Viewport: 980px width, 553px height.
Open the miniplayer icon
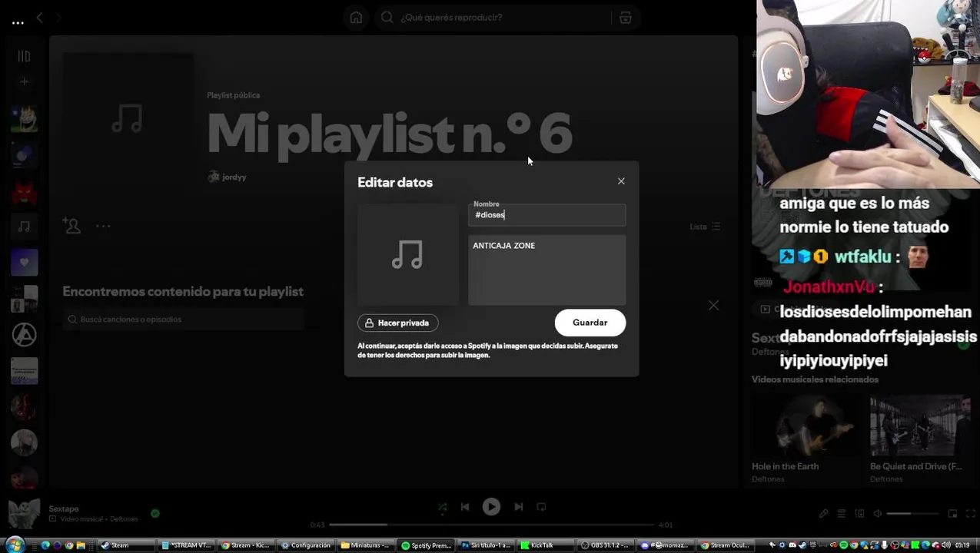click(x=952, y=514)
